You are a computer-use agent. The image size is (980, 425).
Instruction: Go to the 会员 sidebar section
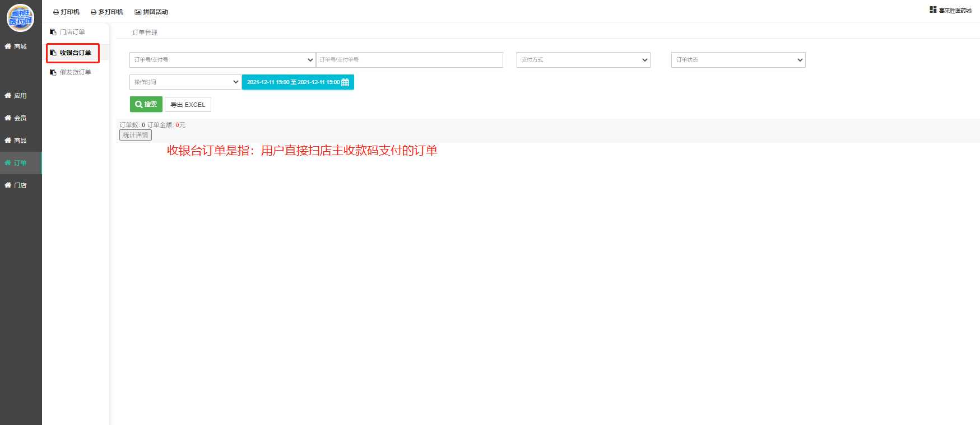(x=16, y=118)
